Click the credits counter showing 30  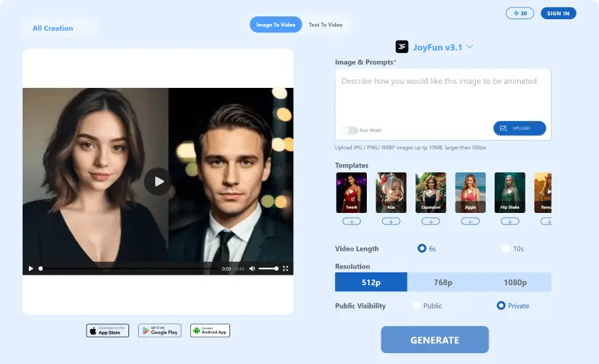[x=520, y=13]
